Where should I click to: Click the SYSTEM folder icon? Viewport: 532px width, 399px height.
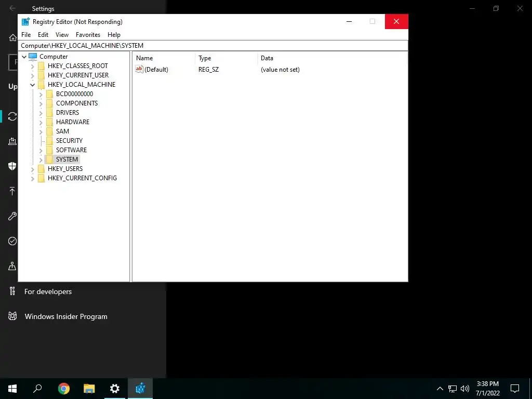(x=49, y=159)
